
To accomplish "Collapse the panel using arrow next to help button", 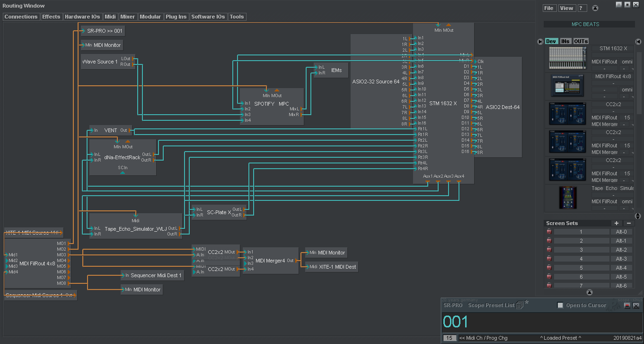I will [595, 8].
